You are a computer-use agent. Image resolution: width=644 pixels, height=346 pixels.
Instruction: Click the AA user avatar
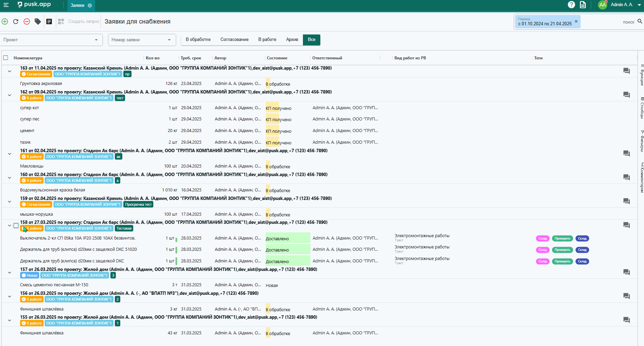point(602,5)
